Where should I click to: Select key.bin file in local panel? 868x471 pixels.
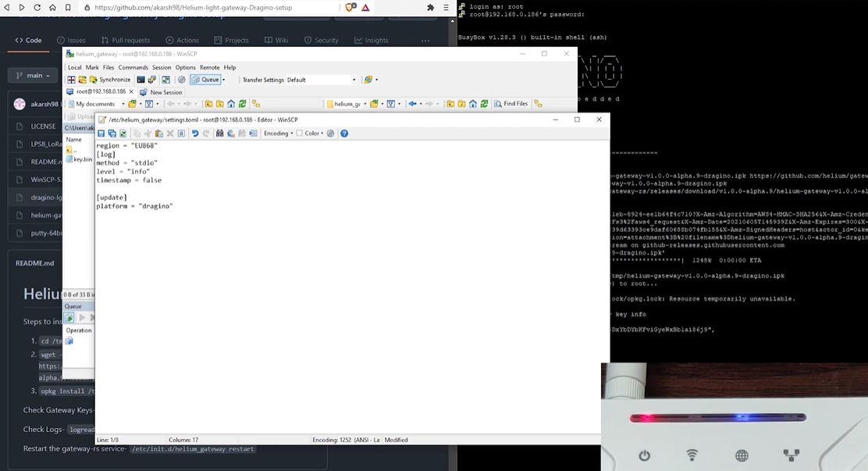click(x=79, y=159)
